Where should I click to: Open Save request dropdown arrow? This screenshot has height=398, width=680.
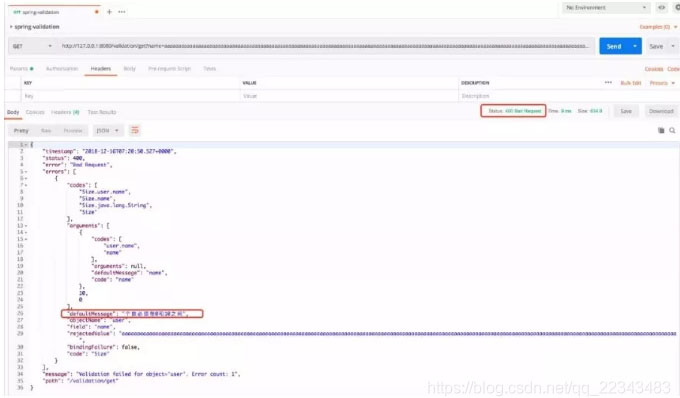(673, 46)
